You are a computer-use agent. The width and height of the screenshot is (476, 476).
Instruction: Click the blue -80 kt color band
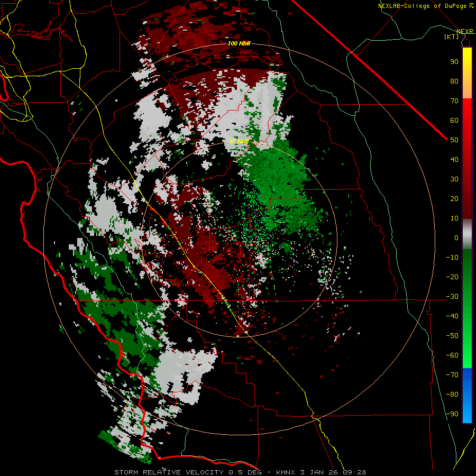coord(467,395)
